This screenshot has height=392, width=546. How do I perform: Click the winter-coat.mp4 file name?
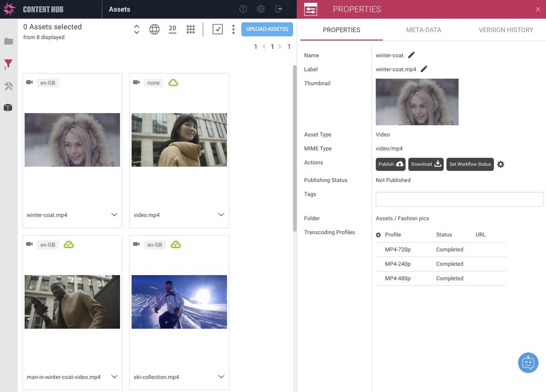pos(47,215)
